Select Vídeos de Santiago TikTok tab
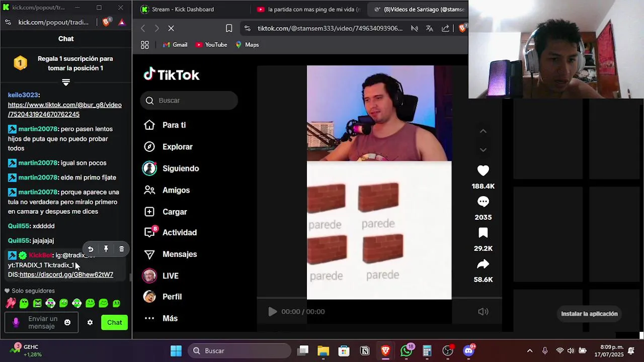Screen dimensions: 644x362 click(419, 9)
